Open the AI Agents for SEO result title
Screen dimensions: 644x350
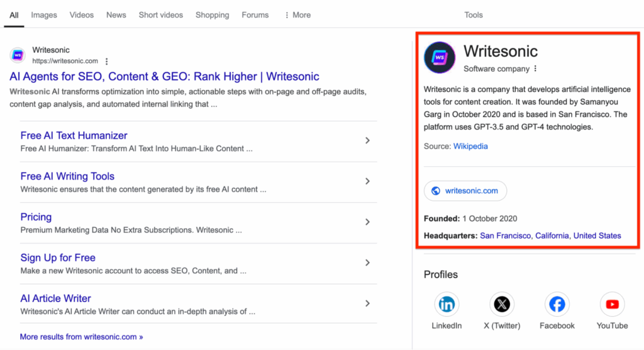(164, 77)
